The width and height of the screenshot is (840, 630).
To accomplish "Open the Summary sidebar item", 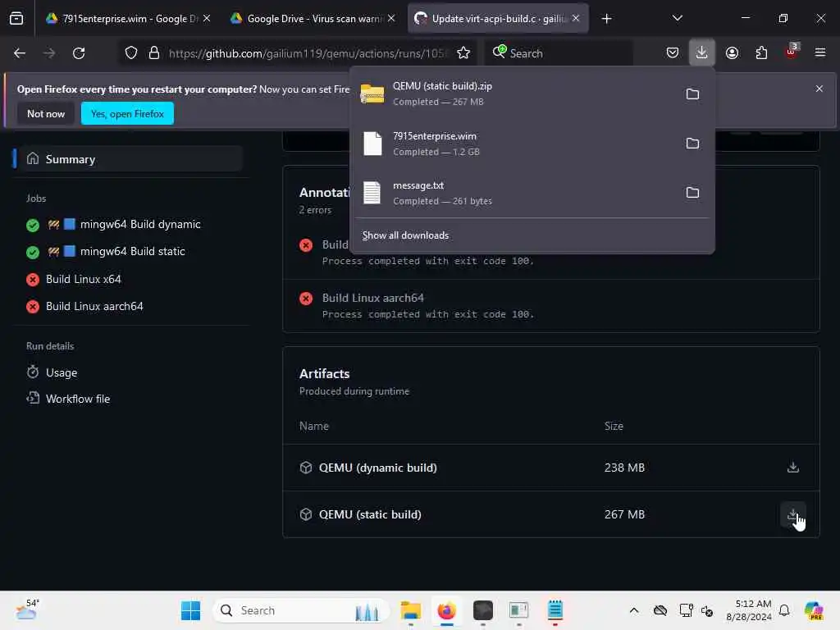I will point(132,159).
